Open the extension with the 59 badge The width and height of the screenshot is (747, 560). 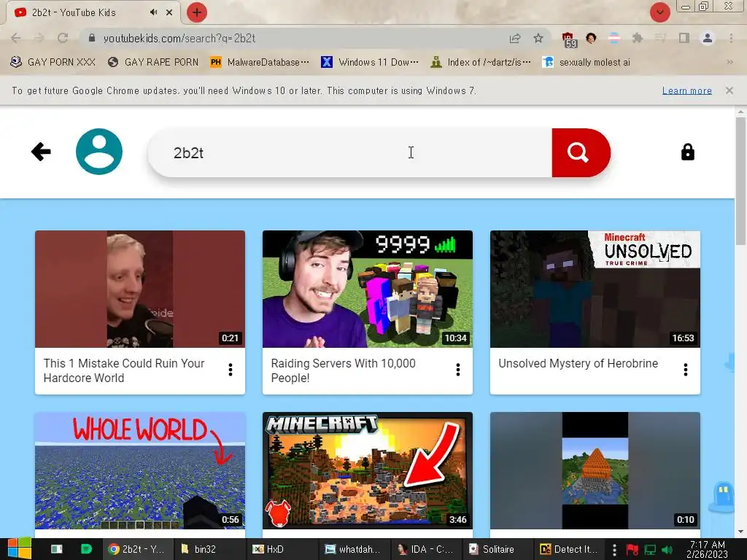pos(569,39)
